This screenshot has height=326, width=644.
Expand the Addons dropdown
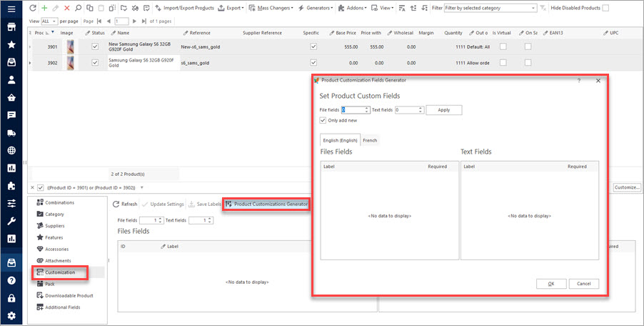[353, 8]
